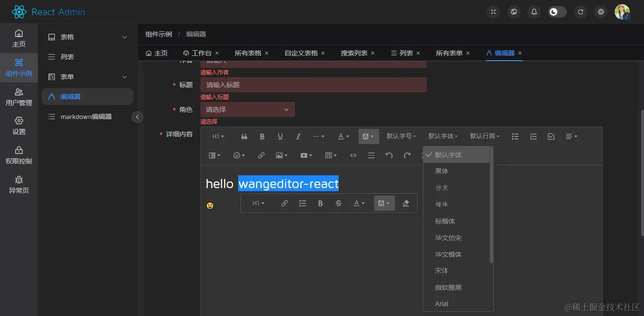
Task: Toggle bold formatting in the editor toolbar
Action: [262, 136]
